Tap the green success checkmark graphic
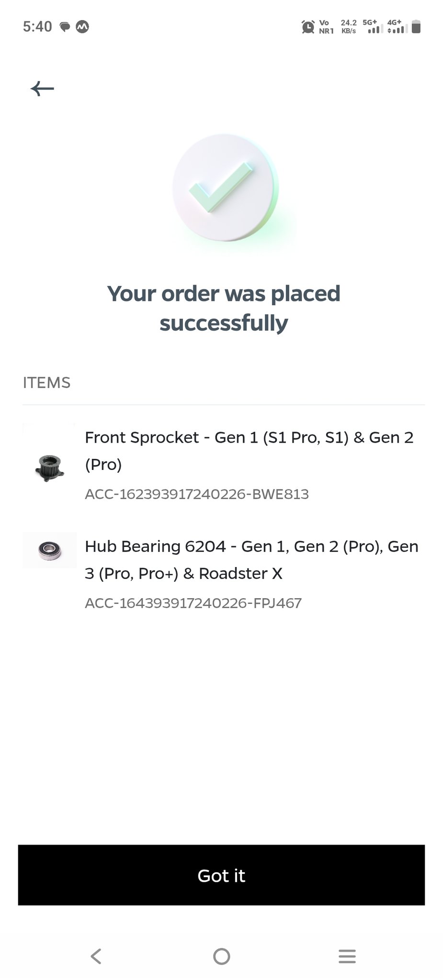 tap(225, 188)
